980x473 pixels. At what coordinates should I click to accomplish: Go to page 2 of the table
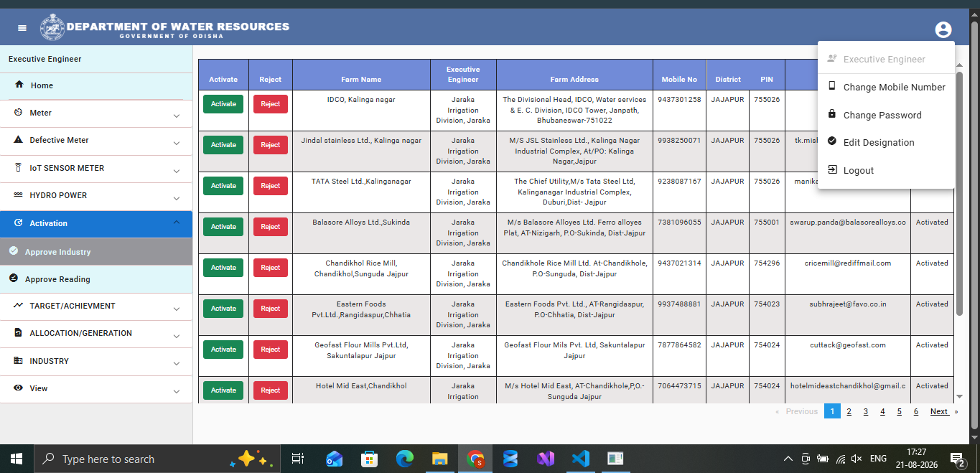coord(849,411)
